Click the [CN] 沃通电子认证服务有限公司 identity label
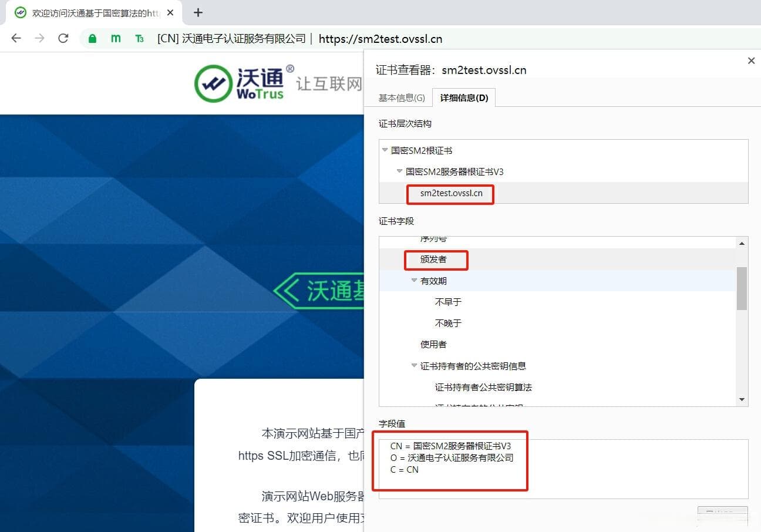761x532 pixels. 232,39
